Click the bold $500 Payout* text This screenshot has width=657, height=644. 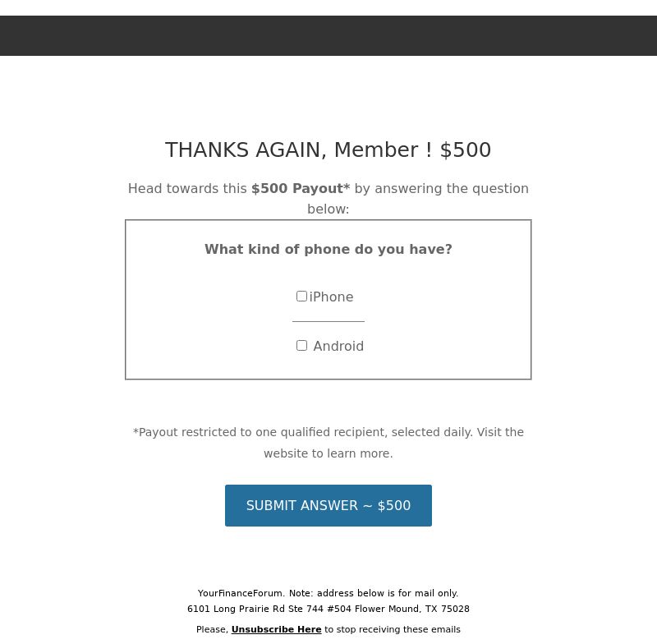coord(301,189)
